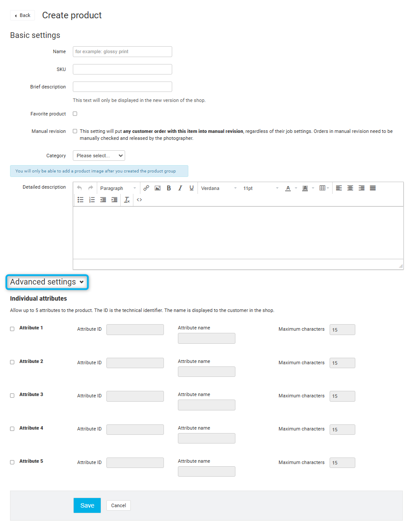Click Attribute 4's Maximum characters field
412x532 pixels.
point(342,429)
